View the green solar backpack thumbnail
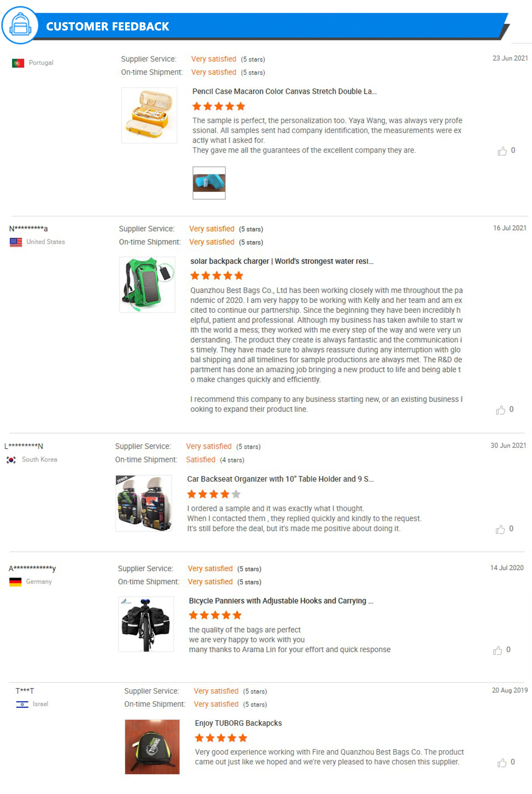Image resolution: width=532 pixels, height=794 pixels. pos(147,285)
